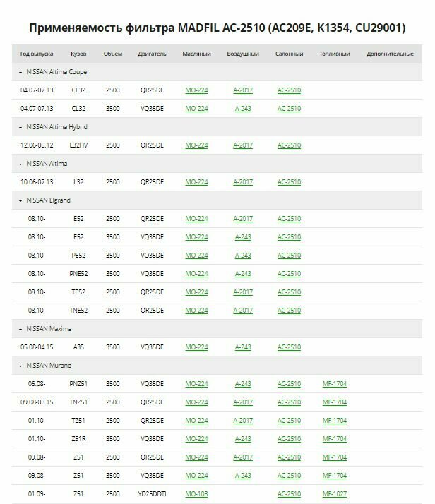Screen dimensions: 435x504
Task: Select the NISSAN Elgrand group label
Action: (48, 200)
